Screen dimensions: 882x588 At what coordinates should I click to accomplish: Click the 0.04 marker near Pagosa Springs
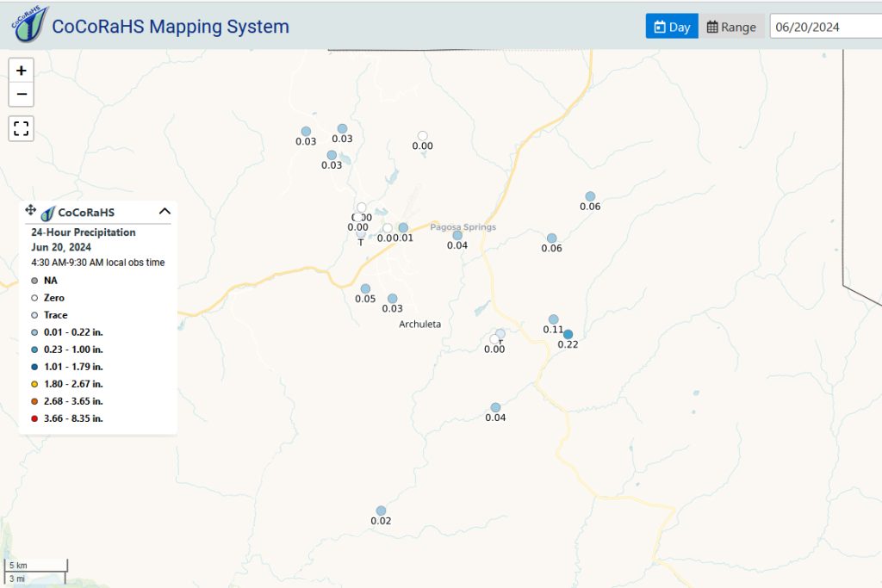coord(457,236)
